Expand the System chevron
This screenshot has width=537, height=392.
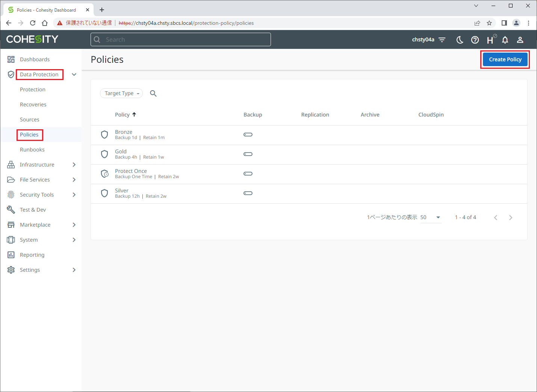(x=74, y=240)
